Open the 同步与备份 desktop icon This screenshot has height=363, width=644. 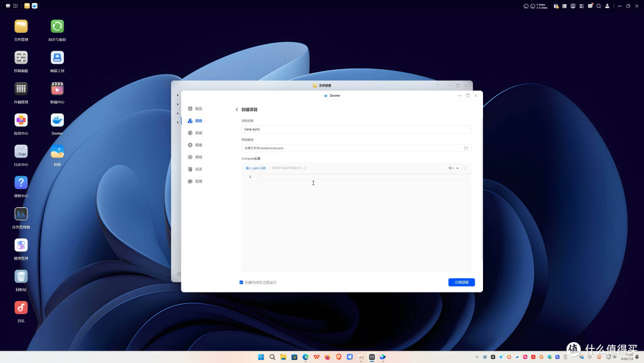pyautogui.click(x=57, y=26)
